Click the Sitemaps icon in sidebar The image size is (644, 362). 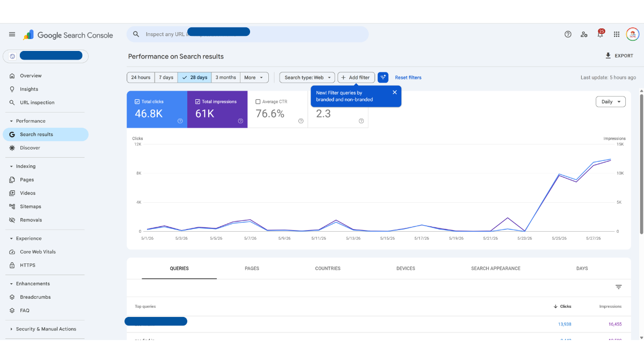coord(12,206)
